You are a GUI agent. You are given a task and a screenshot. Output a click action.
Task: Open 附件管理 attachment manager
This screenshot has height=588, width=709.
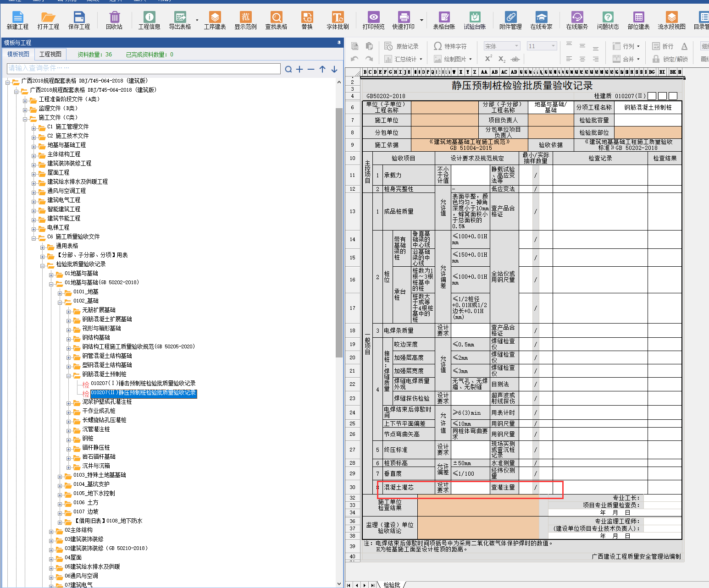pyautogui.click(x=510, y=21)
